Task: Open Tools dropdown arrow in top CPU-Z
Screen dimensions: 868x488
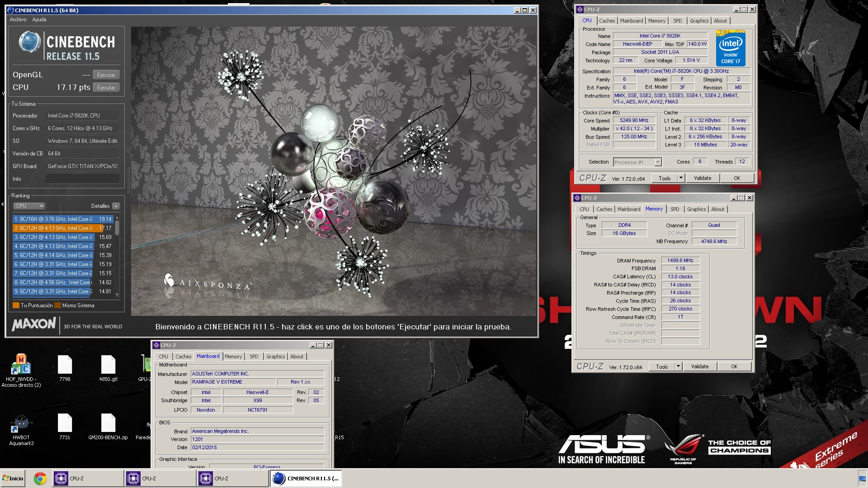Action: [x=681, y=178]
